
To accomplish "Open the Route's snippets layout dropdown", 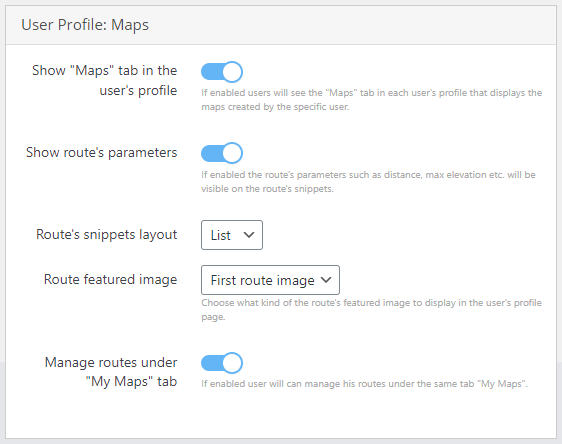I will (x=232, y=235).
